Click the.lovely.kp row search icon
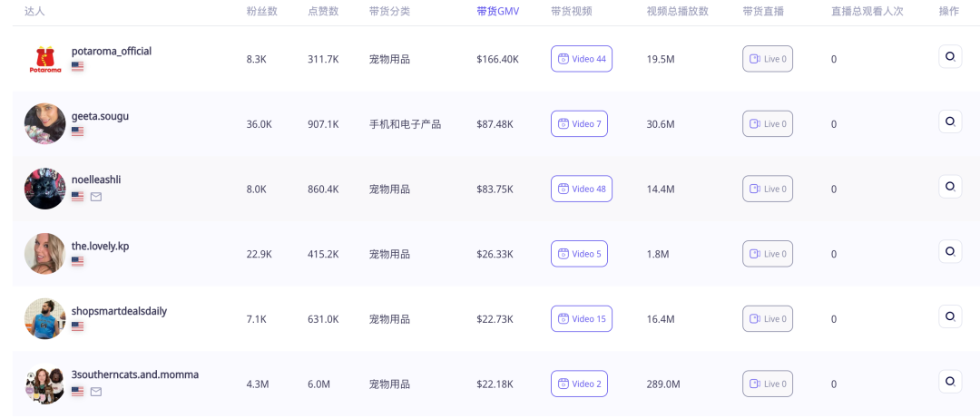The width and height of the screenshot is (980, 418). click(x=950, y=251)
